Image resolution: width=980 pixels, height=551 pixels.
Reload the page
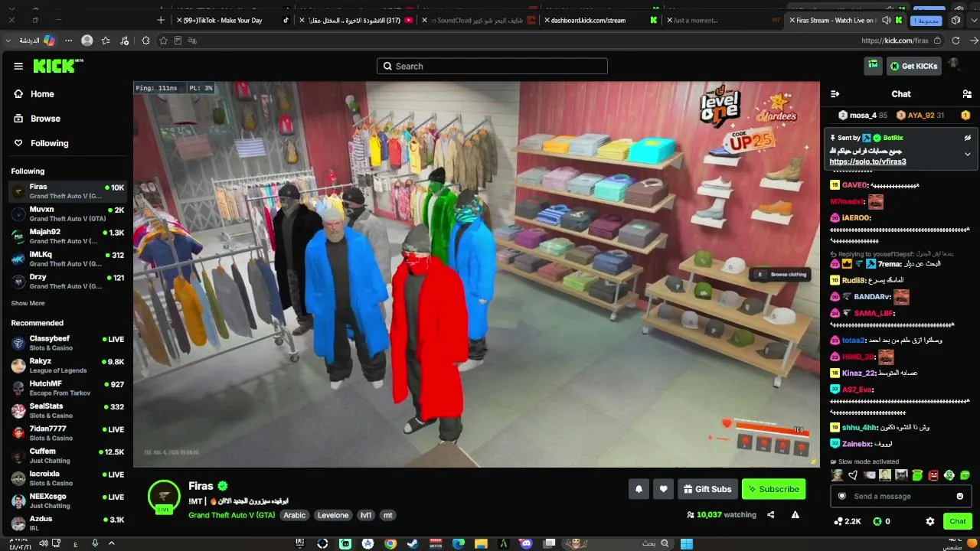pyautogui.click(x=955, y=41)
